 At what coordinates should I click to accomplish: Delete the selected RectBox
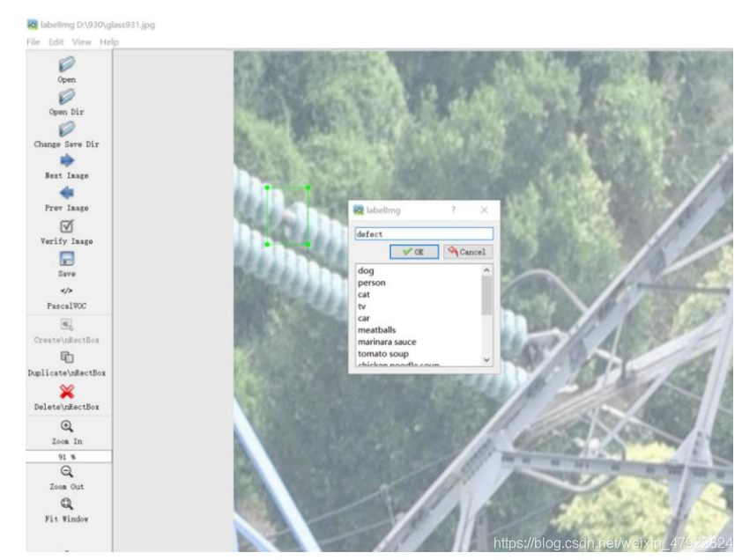point(67,393)
